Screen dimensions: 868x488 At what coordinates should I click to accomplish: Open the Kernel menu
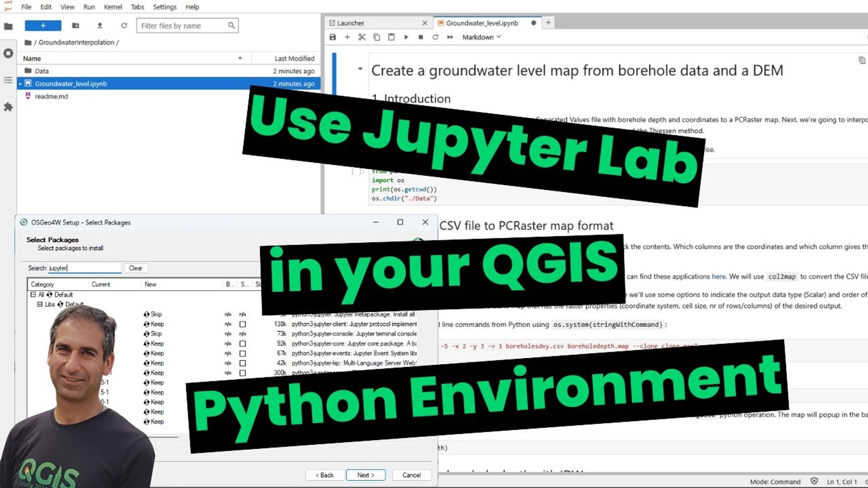(x=113, y=7)
